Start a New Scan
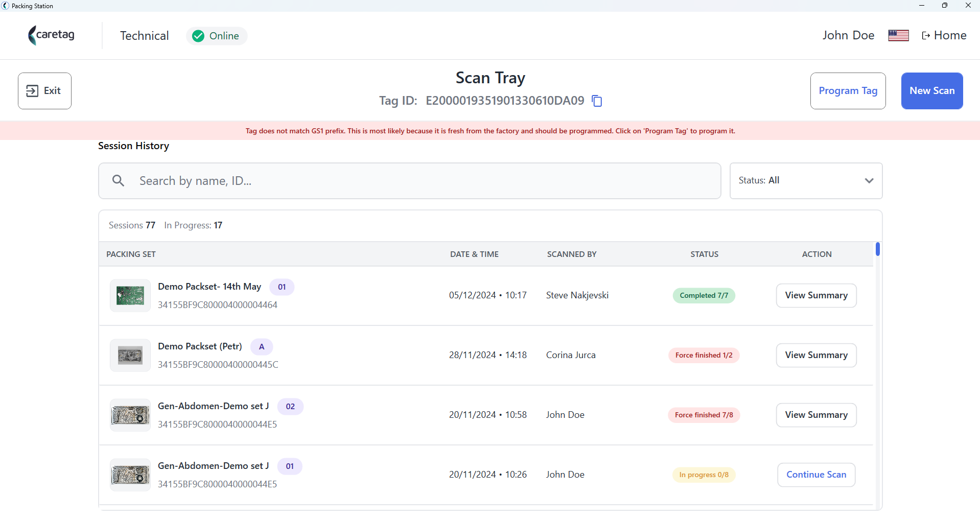The height and width of the screenshot is (519, 980). pos(932,91)
